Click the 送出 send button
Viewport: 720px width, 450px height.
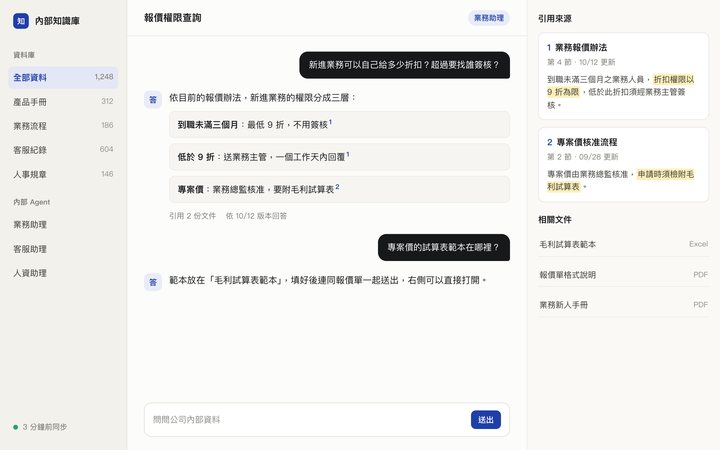pos(485,420)
